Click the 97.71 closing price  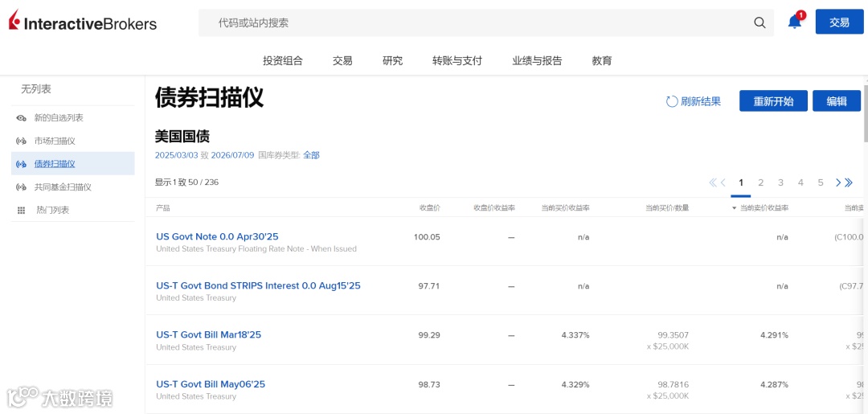(x=429, y=286)
